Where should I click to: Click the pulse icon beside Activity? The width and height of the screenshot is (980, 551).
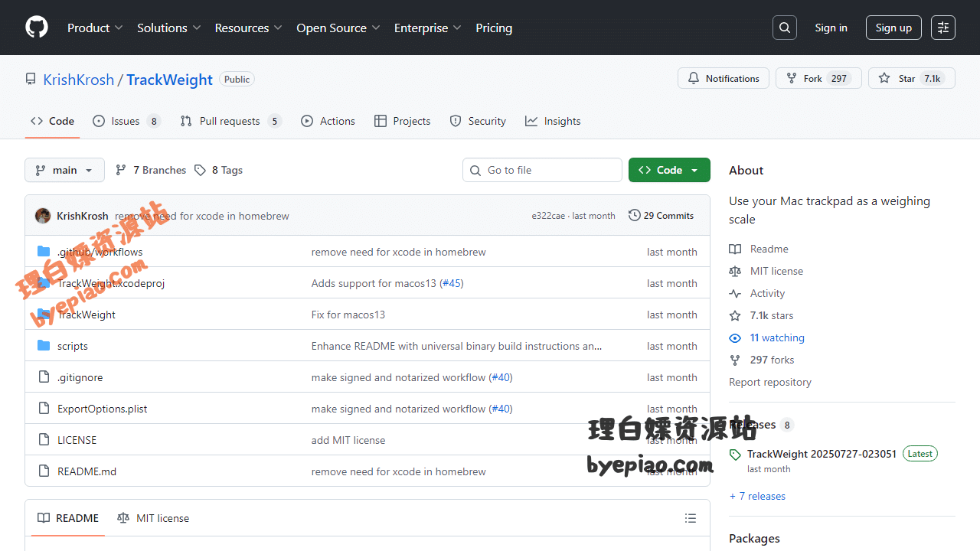click(x=735, y=293)
